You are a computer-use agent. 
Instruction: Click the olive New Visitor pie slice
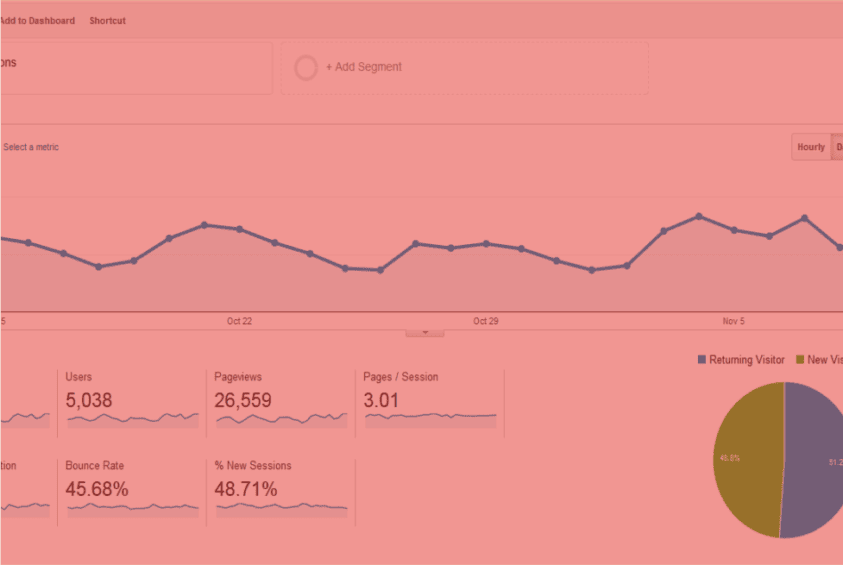coord(748,459)
